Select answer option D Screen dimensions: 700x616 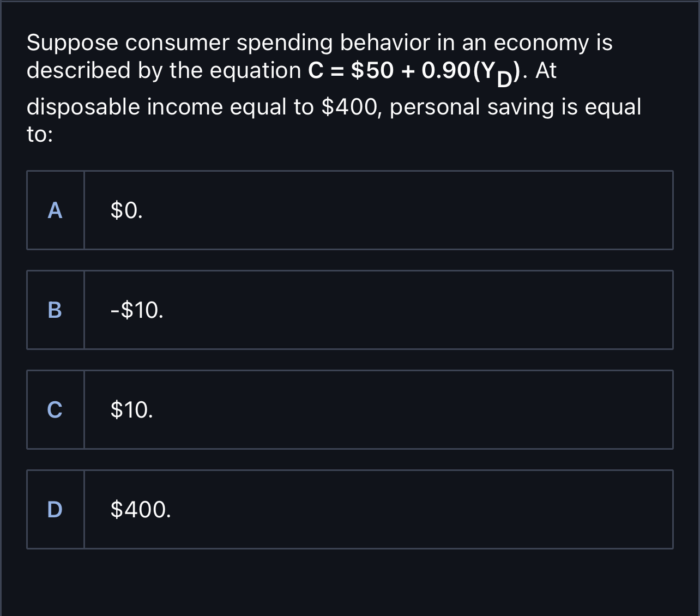click(x=349, y=509)
